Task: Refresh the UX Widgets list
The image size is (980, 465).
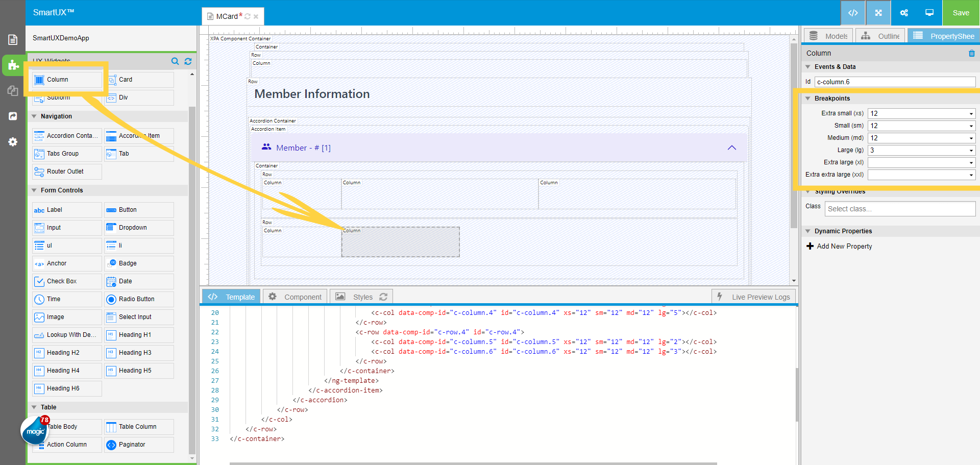Action: pyautogui.click(x=188, y=61)
